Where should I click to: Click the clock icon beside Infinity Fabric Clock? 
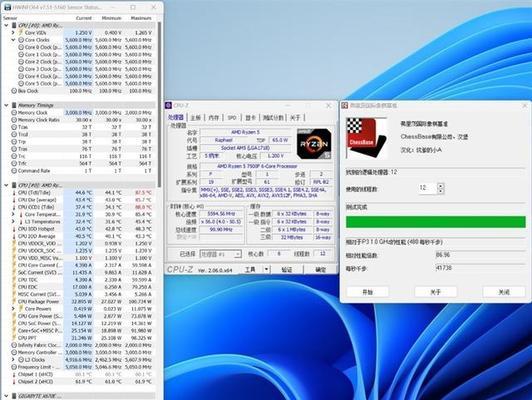(x=14, y=345)
